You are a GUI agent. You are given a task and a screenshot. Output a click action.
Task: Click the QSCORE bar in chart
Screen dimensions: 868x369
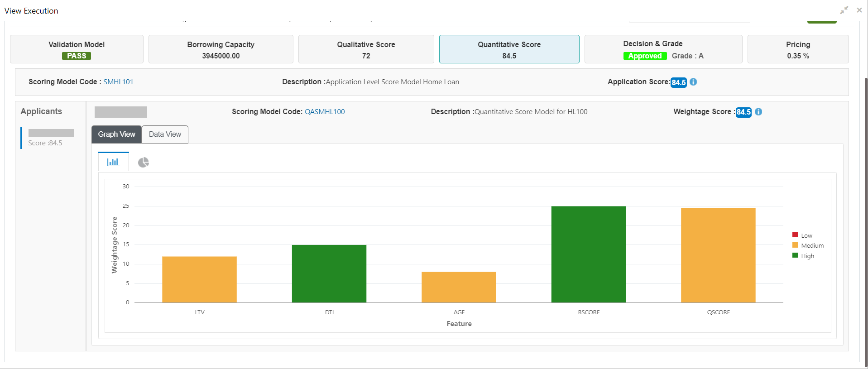point(718,255)
